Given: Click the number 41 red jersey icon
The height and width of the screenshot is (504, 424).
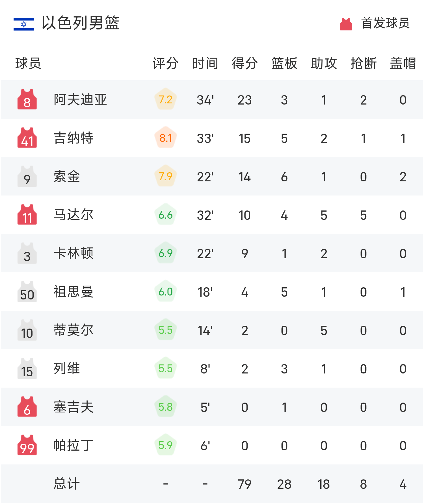Looking at the screenshot, I should 27,138.
